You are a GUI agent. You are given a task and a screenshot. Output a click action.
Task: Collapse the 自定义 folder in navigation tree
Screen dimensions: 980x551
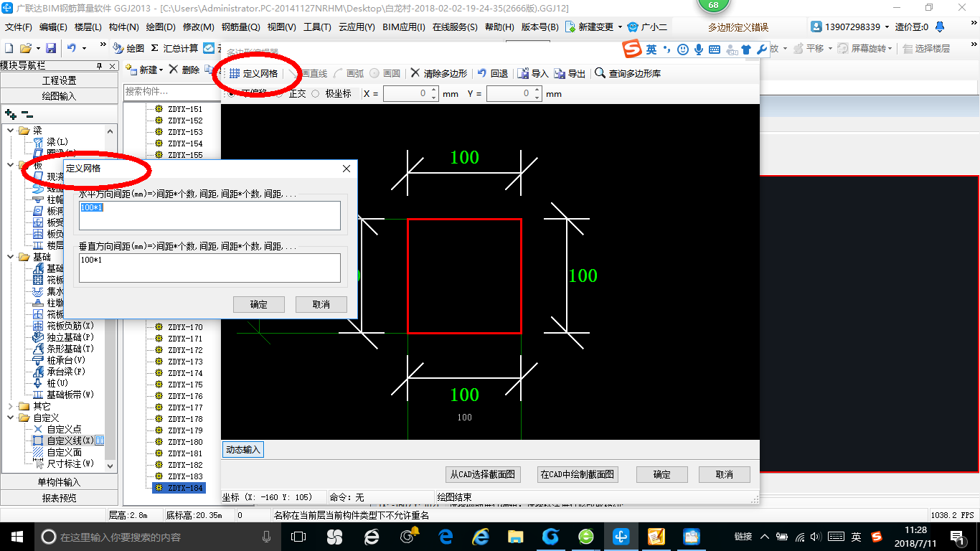pos(11,418)
